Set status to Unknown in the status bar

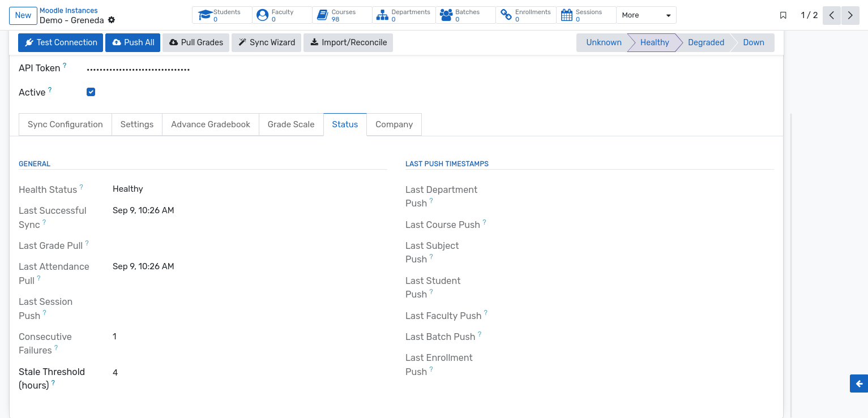(x=604, y=42)
